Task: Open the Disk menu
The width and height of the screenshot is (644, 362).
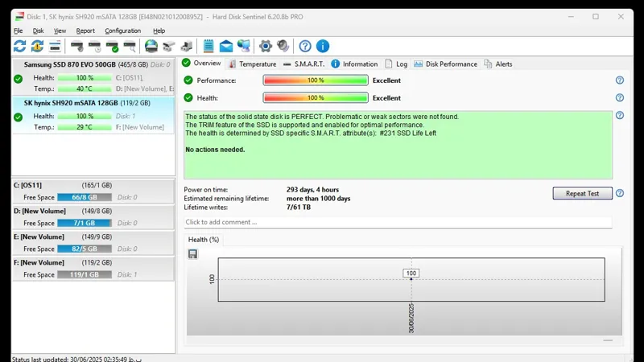Action: coord(38,31)
